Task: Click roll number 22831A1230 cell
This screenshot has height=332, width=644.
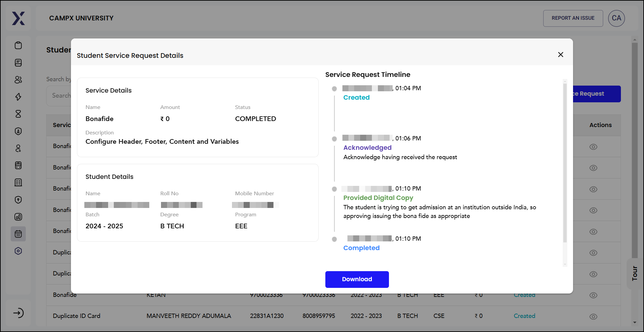Action: [267, 316]
